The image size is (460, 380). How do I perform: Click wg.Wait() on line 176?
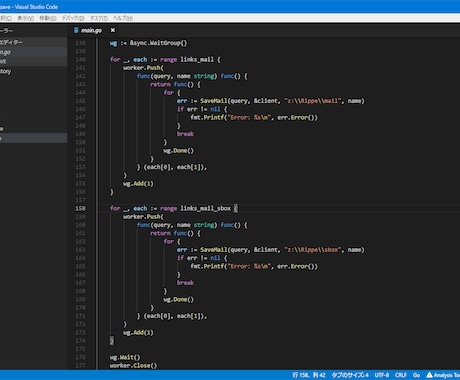point(125,357)
